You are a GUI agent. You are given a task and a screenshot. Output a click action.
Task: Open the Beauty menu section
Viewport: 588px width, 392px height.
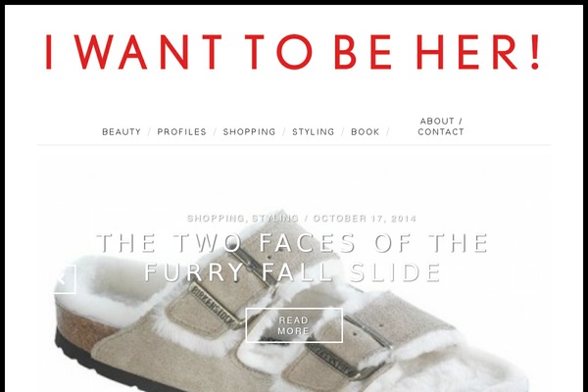(x=122, y=132)
